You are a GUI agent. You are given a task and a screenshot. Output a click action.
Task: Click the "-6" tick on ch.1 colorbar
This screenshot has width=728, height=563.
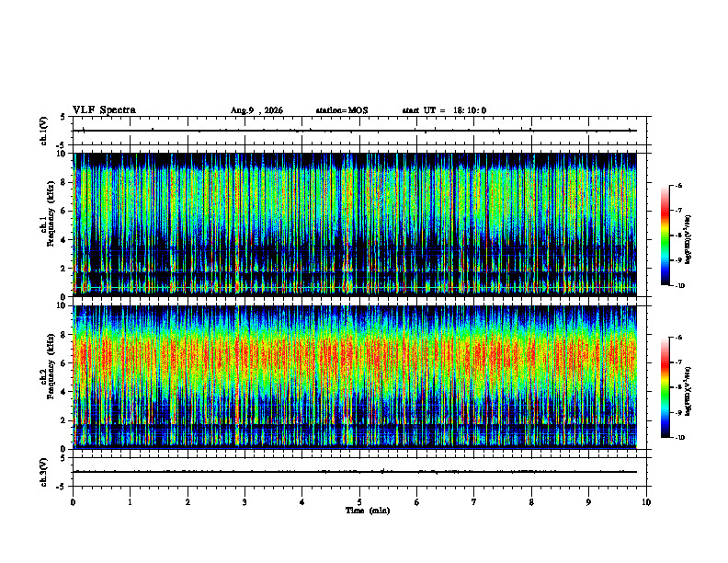(x=679, y=186)
